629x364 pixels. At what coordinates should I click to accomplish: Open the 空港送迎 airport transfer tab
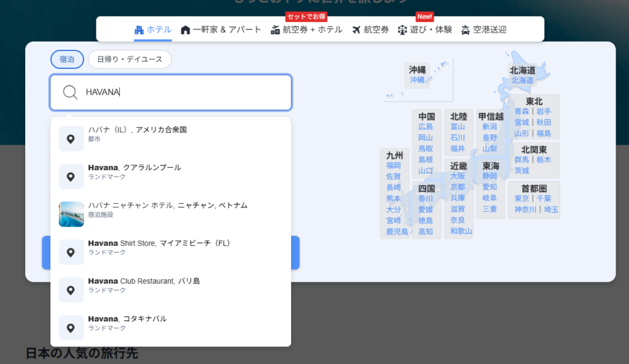coord(484,29)
